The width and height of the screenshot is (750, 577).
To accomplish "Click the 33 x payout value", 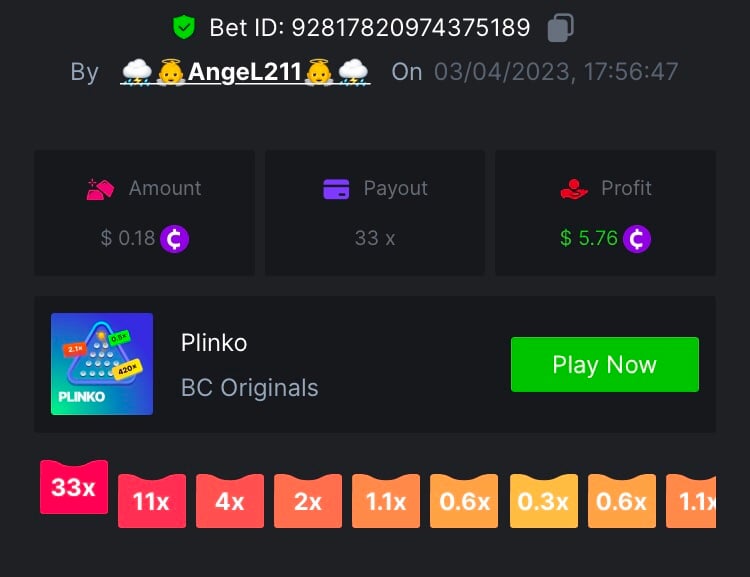I will tap(375, 238).
